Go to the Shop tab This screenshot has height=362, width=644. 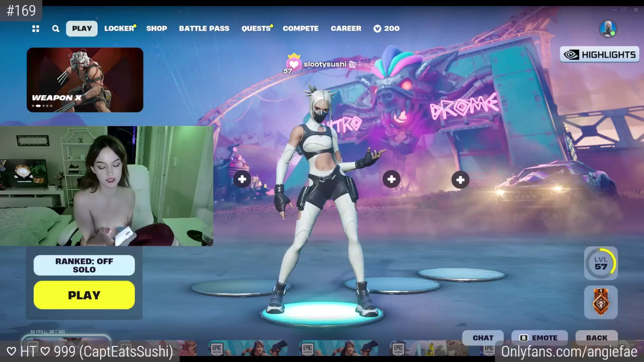[x=157, y=28]
